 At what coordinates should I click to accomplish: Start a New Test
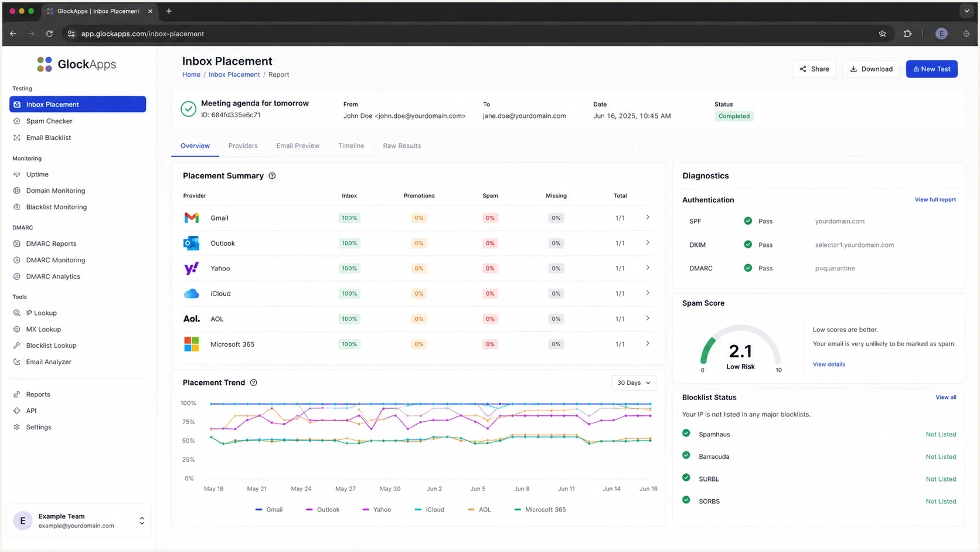pos(932,69)
